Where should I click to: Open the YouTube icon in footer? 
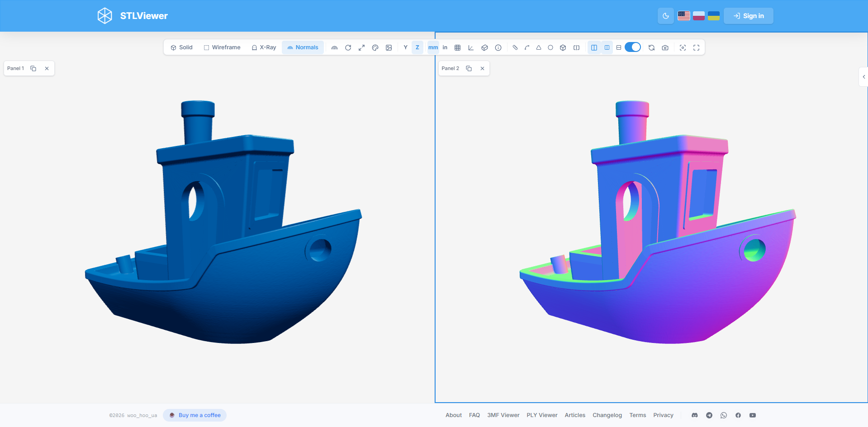tap(753, 415)
